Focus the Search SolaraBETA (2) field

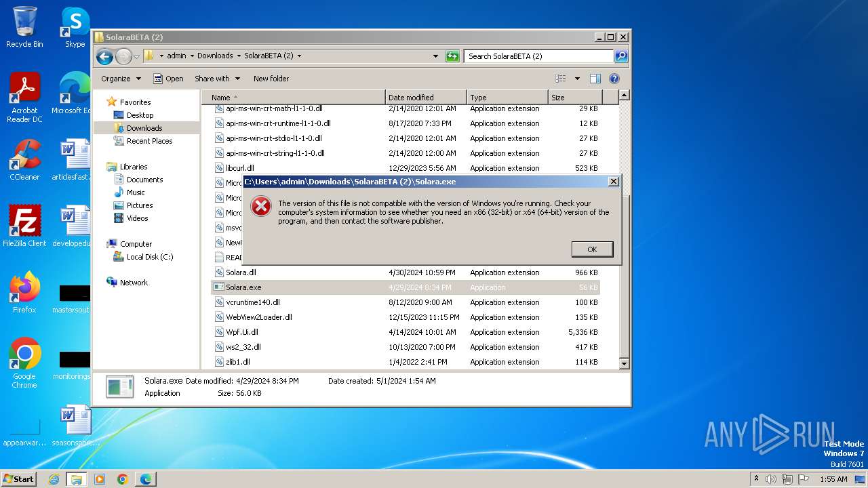tap(539, 56)
